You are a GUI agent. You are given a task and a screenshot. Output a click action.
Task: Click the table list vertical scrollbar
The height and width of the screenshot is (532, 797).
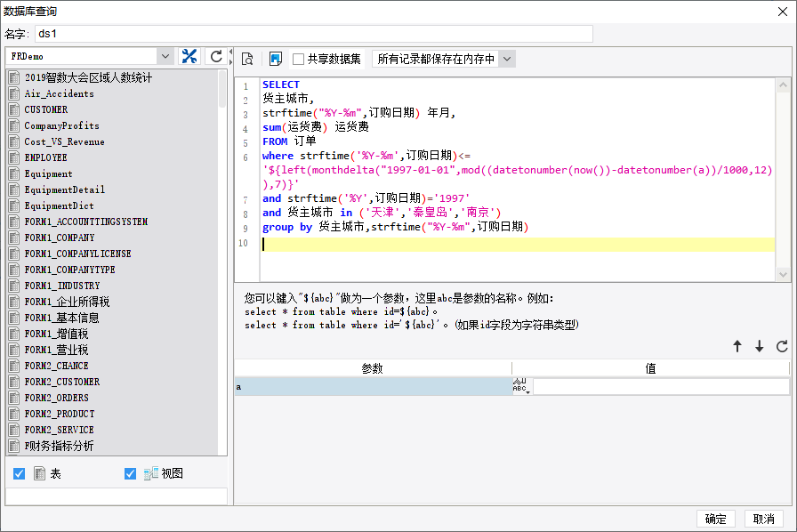tap(222, 88)
